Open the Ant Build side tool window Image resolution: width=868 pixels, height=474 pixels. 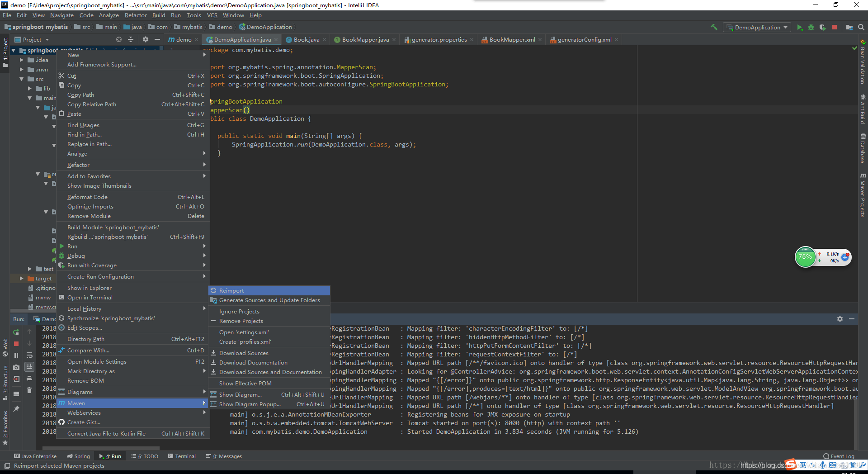point(863,109)
